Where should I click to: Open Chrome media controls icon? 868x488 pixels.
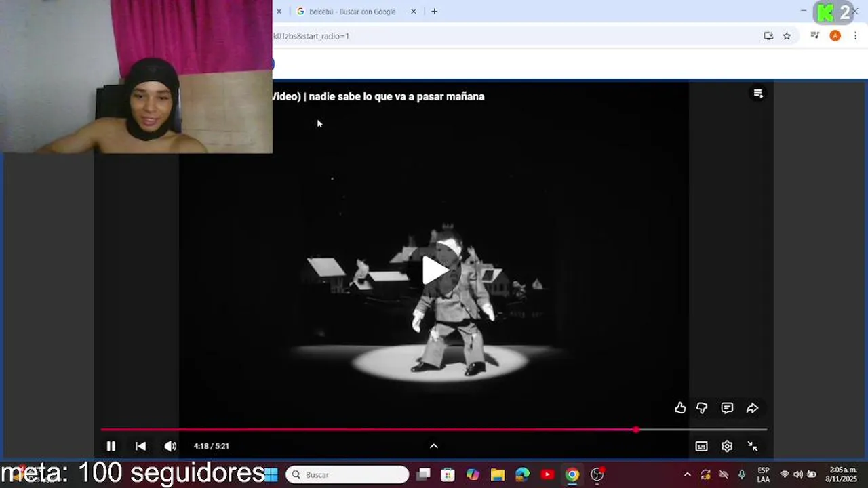(x=815, y=36)
